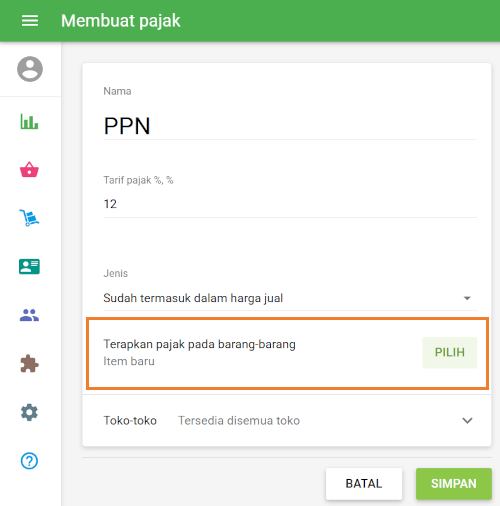Open the Help question mark icon
500x506 pixels.
click(29, 461)
